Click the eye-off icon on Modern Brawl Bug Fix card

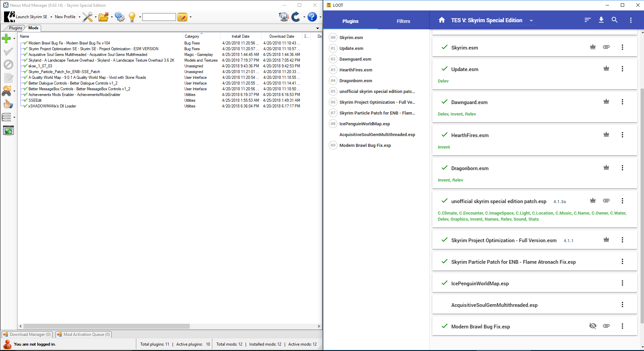click(593, 326)
